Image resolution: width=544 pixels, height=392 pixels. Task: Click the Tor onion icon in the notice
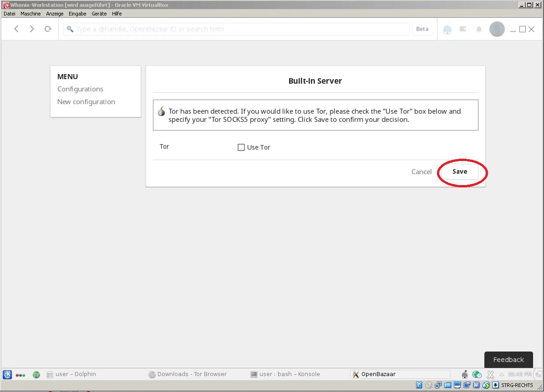coord(161,111)
